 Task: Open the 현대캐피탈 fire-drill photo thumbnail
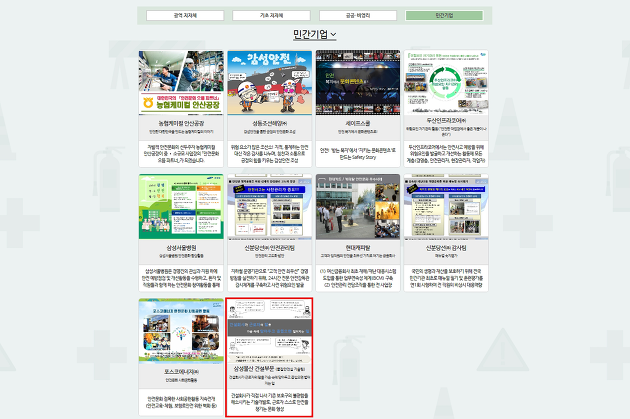pyautogui.click(x=358, y=207)
